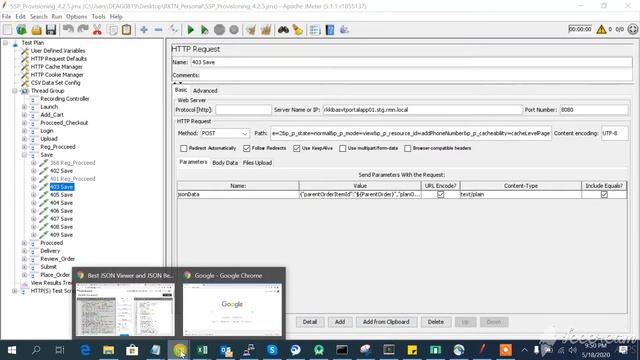Screen dimensions: 640x360
Task: Click the Delete button
Action: (x=436, y=322)
